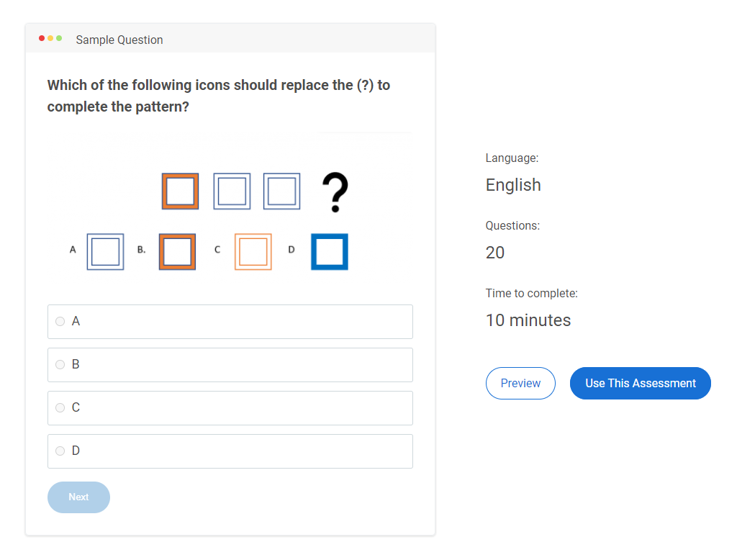Viewport: 737px width, 560px height.
Task: Click the large black question mark
Action: click(335, 192)
